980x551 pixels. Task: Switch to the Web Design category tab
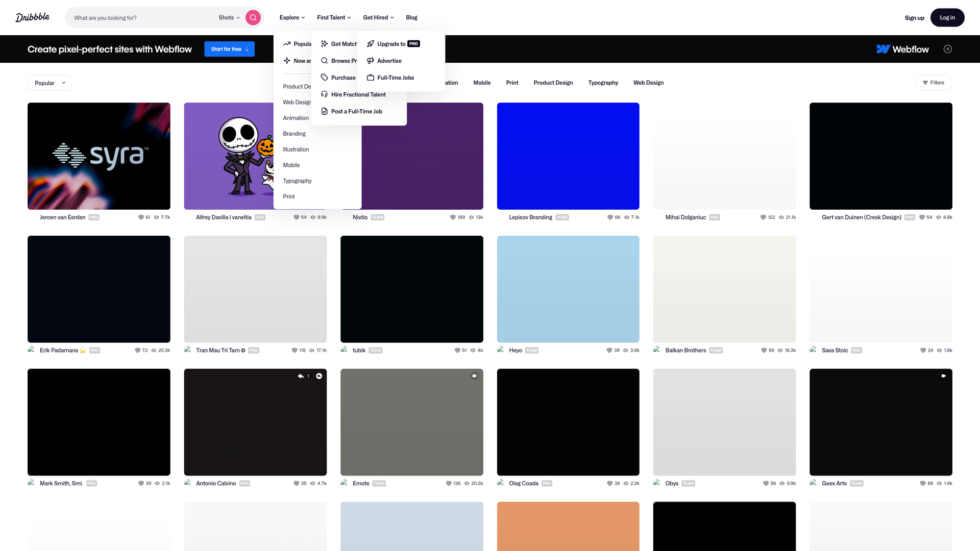648,83
